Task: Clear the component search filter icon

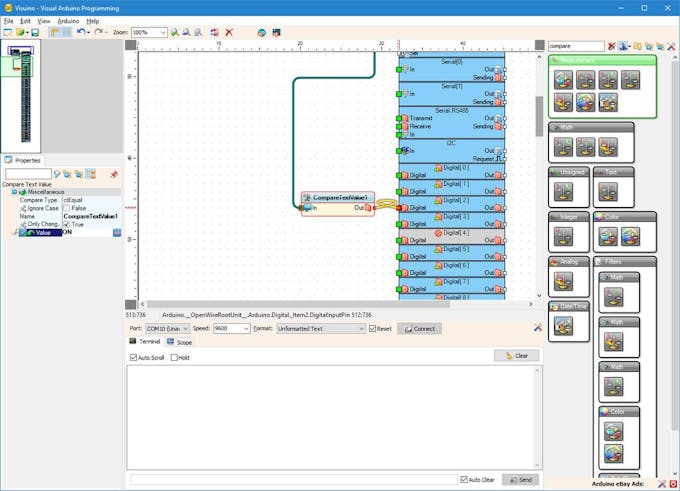Action: (612, 46)
